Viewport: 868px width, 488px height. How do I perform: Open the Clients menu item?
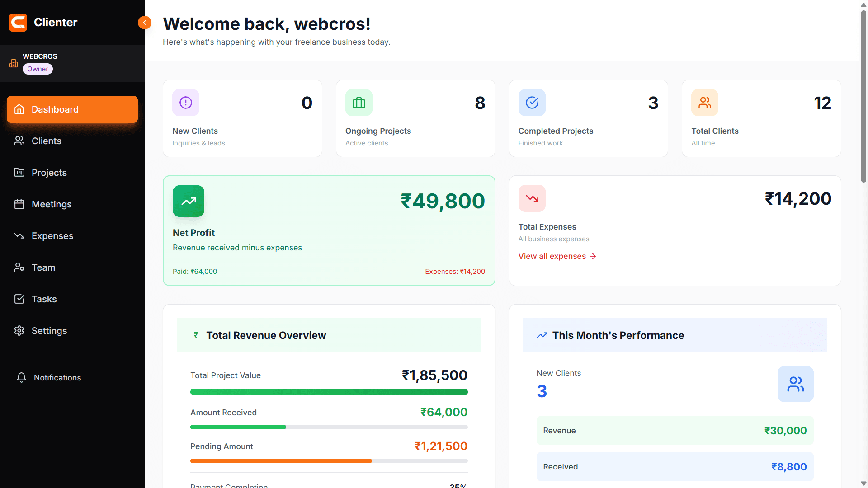tap(46, 141)
